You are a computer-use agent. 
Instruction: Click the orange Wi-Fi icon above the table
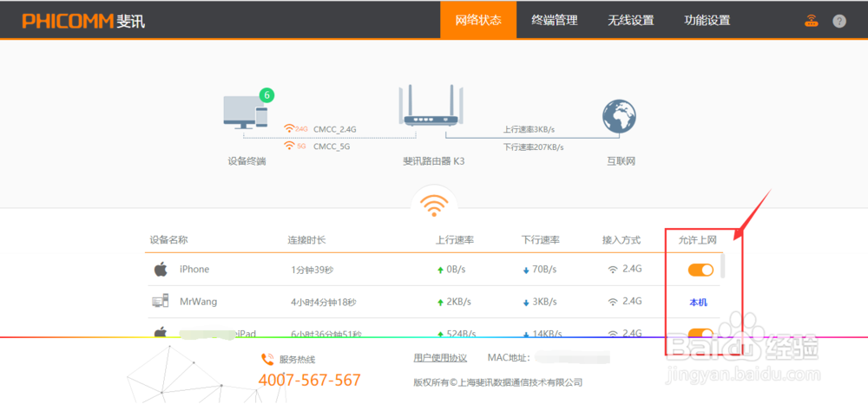(x=433, y=205)
